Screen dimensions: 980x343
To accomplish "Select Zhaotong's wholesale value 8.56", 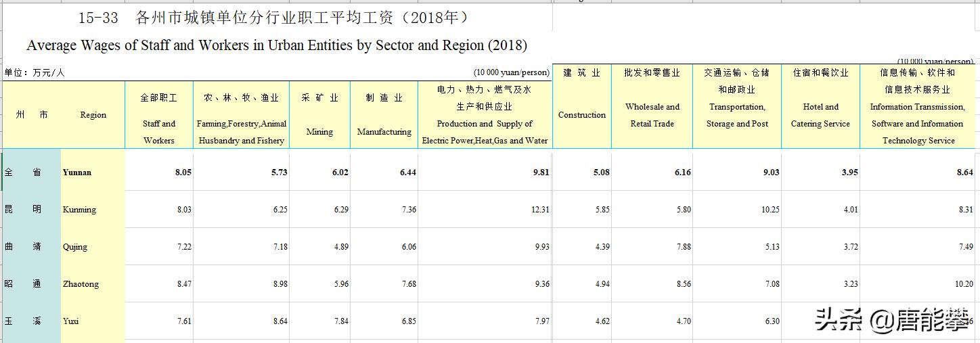I will click(x=684, y=284).
